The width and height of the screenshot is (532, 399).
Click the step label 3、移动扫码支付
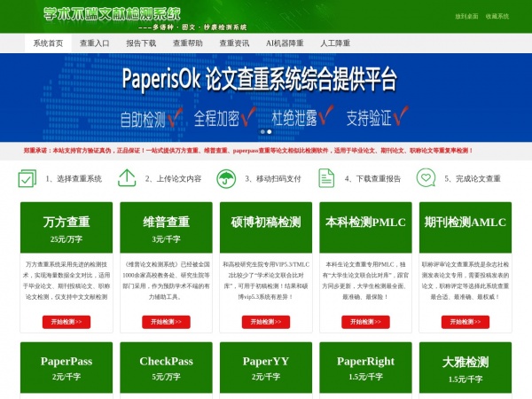[273, 178]
